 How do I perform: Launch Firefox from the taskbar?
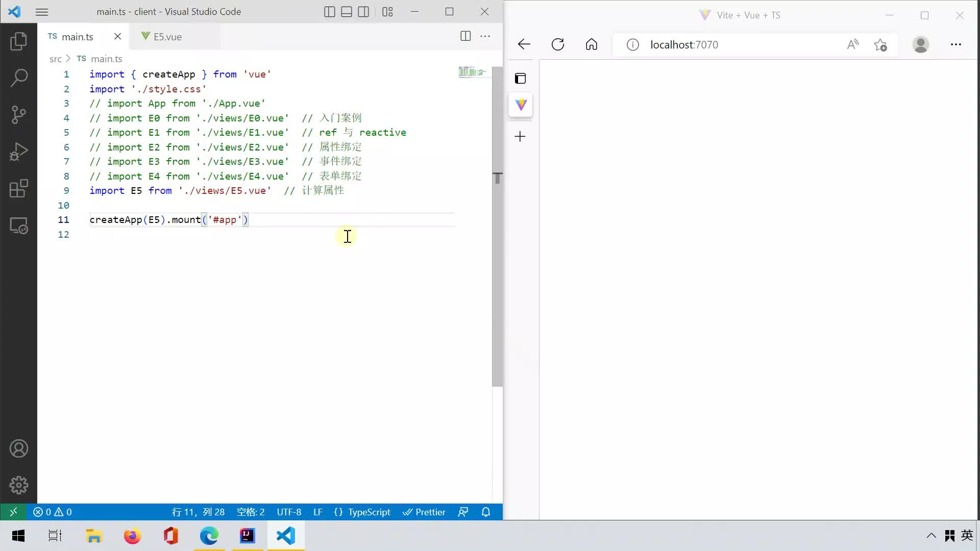132,536
